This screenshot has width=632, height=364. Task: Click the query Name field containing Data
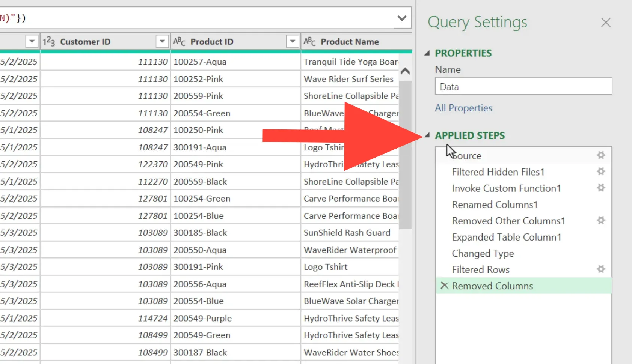523,87
